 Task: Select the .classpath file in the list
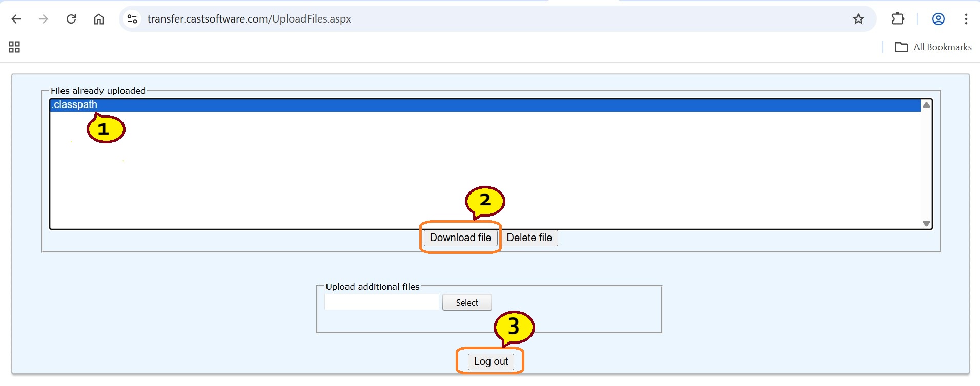click(75, 105)
